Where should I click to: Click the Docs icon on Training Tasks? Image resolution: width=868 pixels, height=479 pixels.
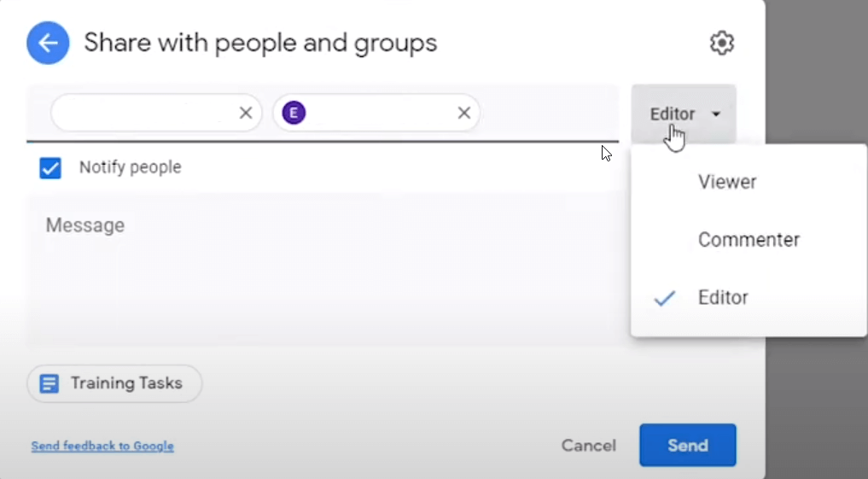coord(50,383)
